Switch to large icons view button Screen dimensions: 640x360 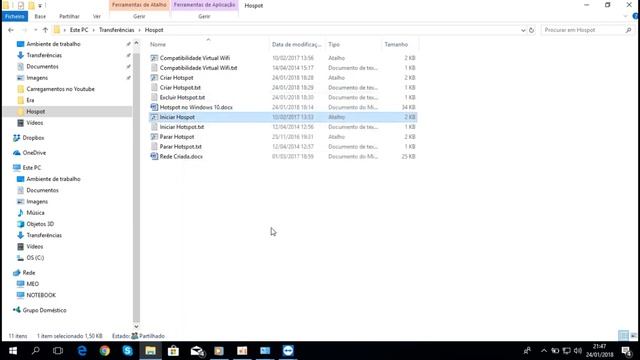click(633, 336)
